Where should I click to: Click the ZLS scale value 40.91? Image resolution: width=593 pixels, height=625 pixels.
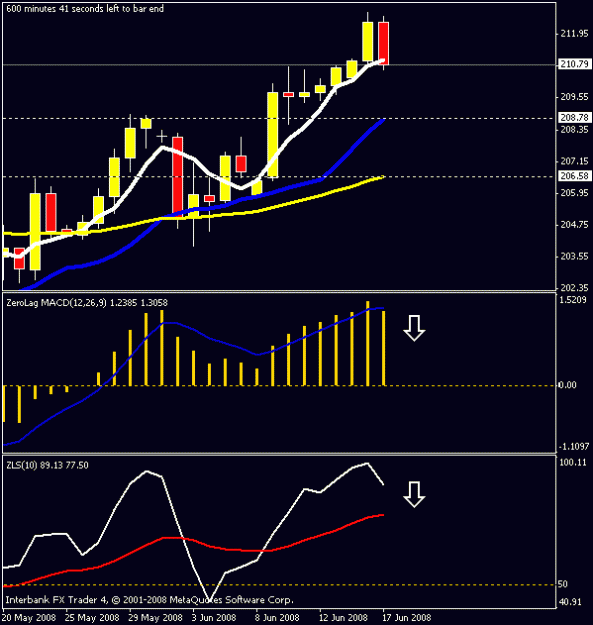570,602
